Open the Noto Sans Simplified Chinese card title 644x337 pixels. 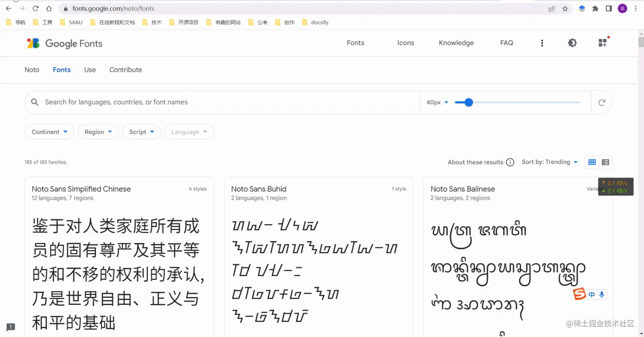pyautogui.click(x=81, y=189)
